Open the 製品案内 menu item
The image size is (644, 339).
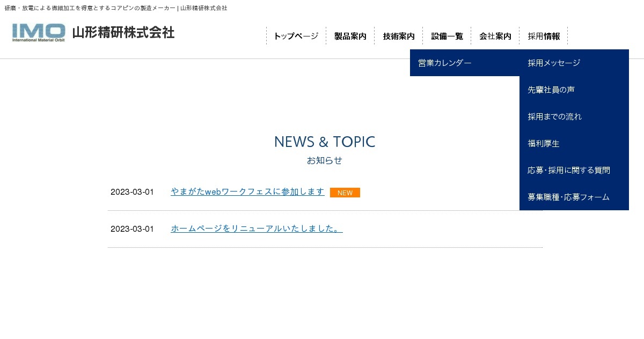point(350,36)
